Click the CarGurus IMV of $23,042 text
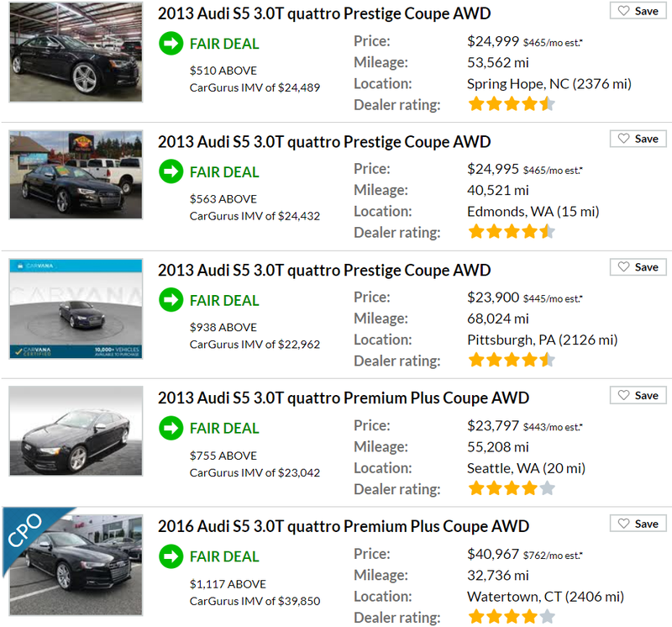 pos(255,472)
